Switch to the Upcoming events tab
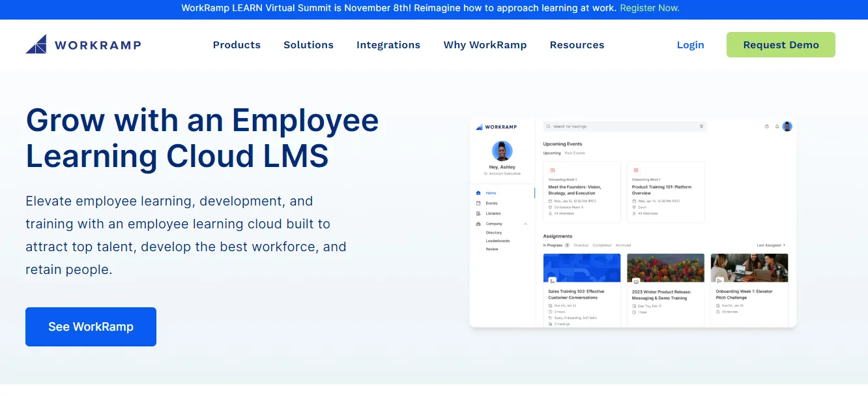This screenshot has width=868, height=396. coord(552,153)
